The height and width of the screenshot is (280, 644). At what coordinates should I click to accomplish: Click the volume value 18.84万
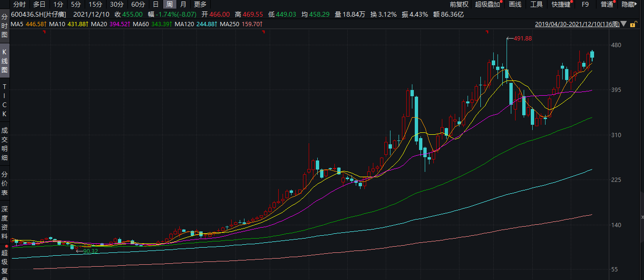(x=354, y=14)
